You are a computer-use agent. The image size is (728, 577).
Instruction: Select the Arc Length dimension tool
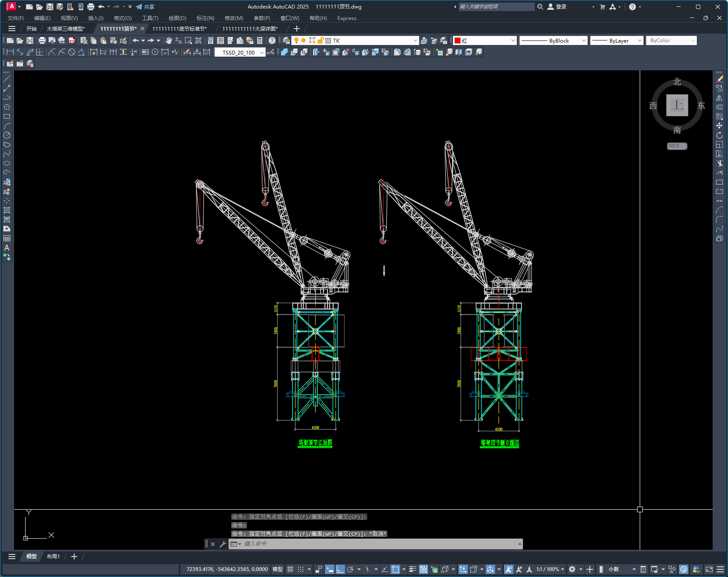[30, 52]
